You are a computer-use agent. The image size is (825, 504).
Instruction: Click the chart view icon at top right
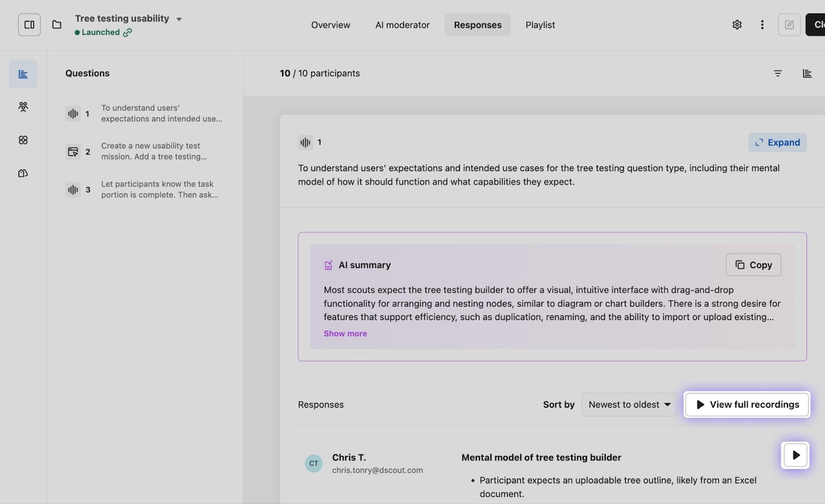pos(807,74)
